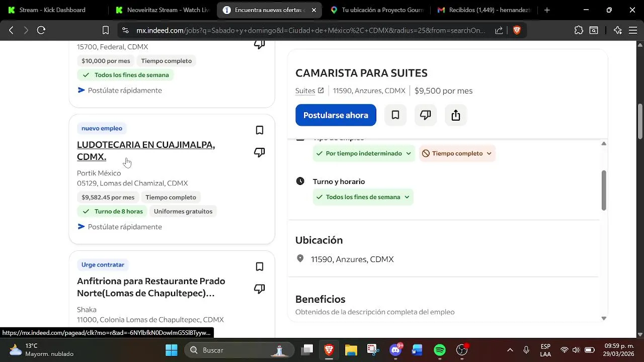The height and width of the screenshot is (362, 644).
Task: Share the CAMARISTA PARA SUITES job
Action: [x=456, y=115]
